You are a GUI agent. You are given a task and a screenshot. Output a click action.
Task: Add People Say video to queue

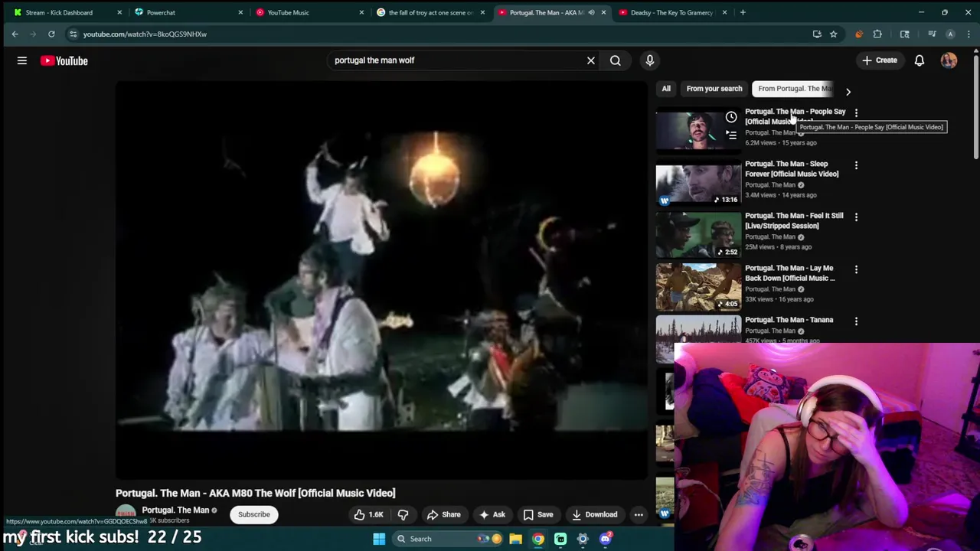point(731,135)
